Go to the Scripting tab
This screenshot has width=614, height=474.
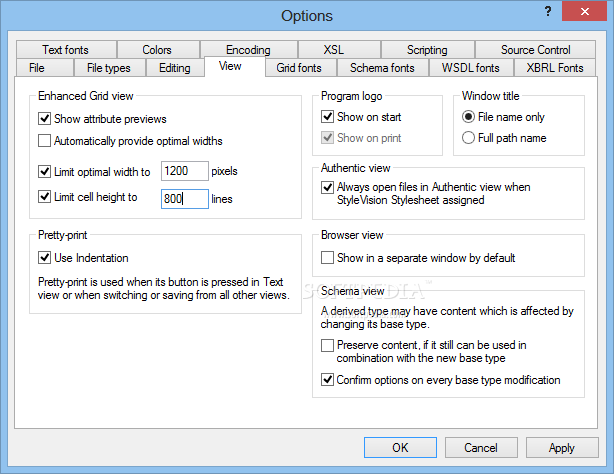pos(428,50)
